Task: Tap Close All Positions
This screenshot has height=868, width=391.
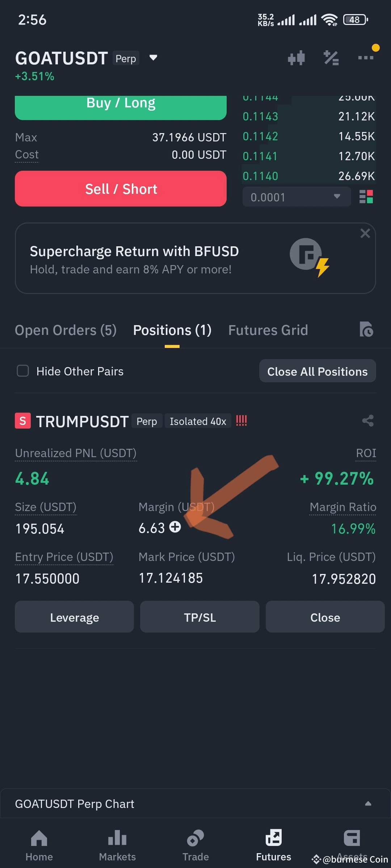Action: pos(318,371)
